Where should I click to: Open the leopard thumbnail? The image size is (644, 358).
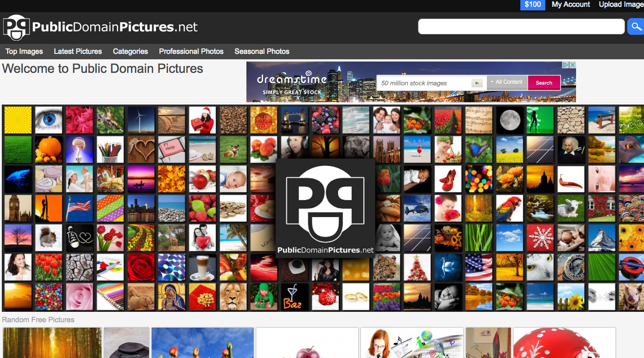coord(387,267)
